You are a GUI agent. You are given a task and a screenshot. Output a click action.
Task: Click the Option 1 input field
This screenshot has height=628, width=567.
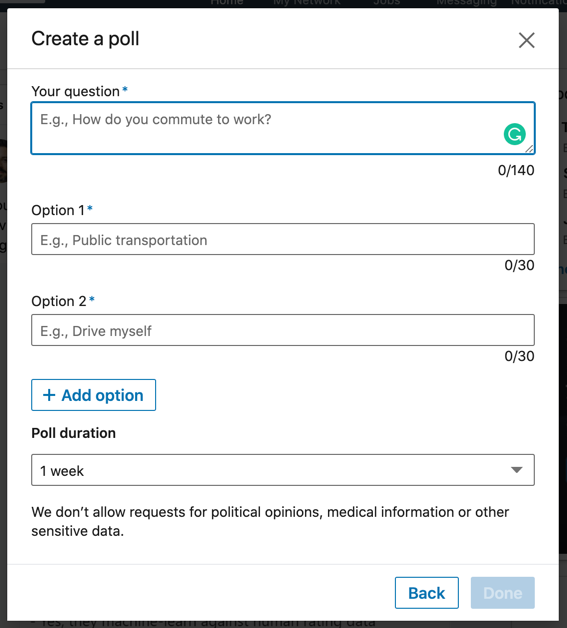click(x=283, y=239)
